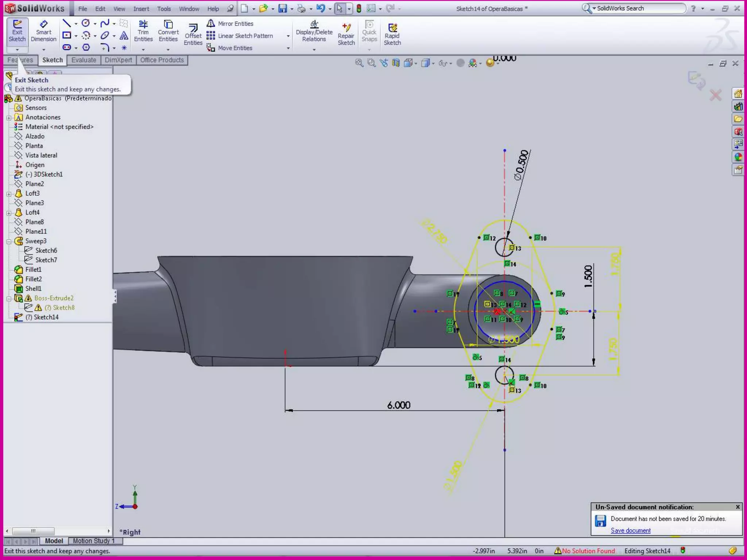Collapse the Sweep3 tree node

[x=9, y=241]
